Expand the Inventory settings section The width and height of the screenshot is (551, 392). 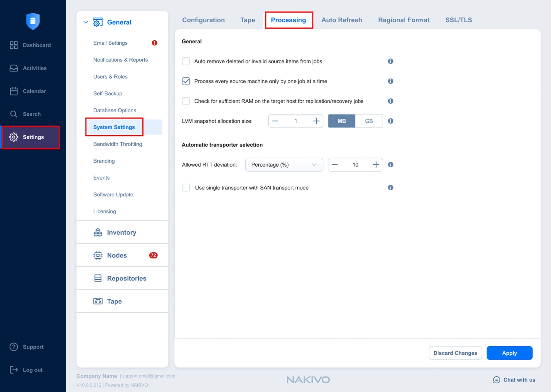tap(121, 232)
